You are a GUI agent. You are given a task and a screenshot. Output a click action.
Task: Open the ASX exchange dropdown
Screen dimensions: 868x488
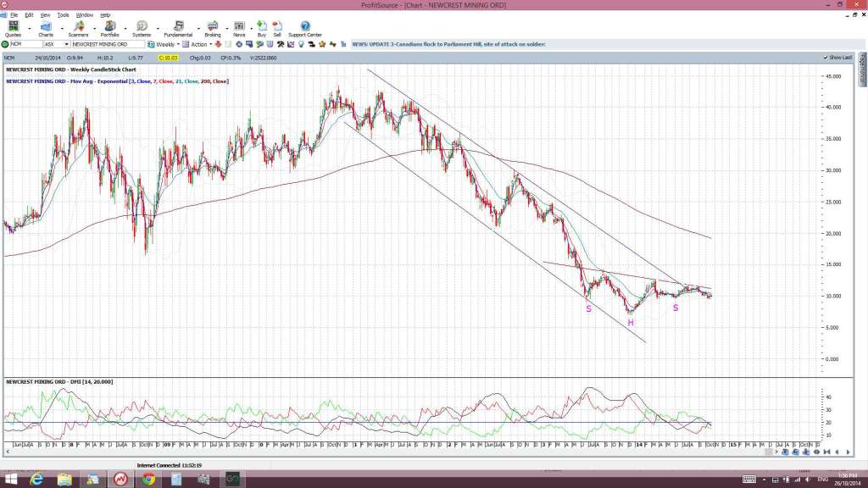(66, 44)
